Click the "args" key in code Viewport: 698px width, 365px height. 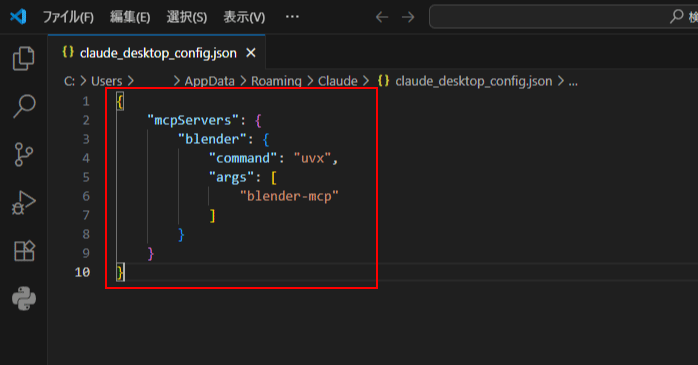[x=231, y=177]
